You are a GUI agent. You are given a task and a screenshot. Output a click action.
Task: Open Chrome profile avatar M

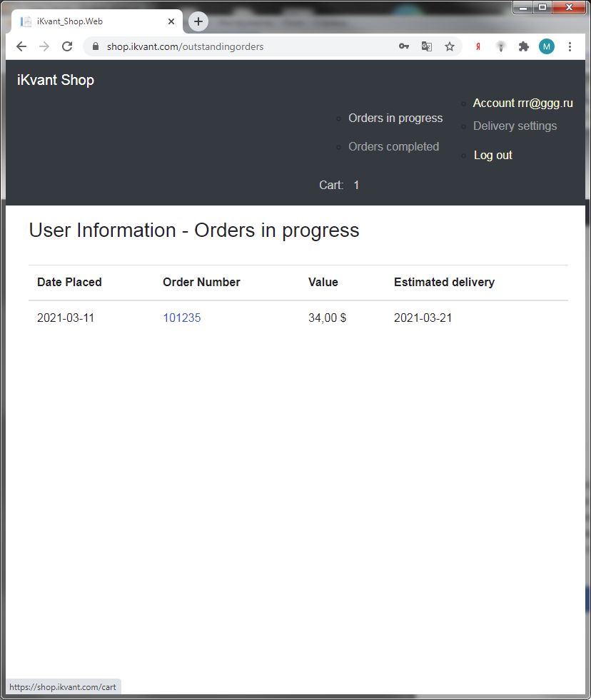547,46
